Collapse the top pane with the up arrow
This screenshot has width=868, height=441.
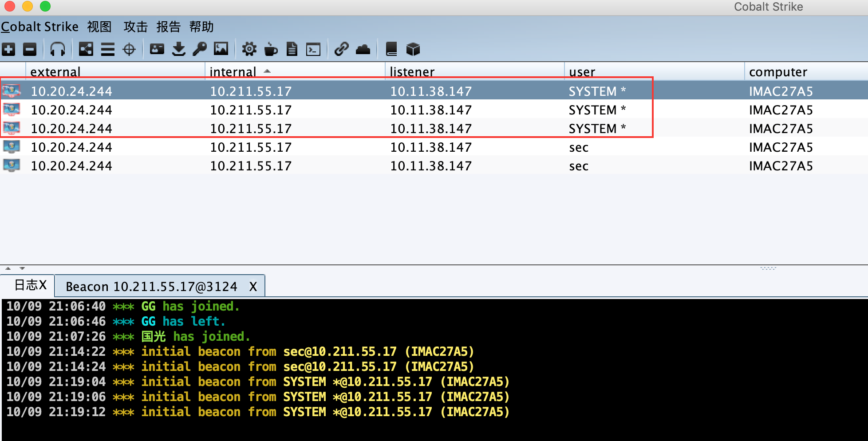[x=8, y=268]
